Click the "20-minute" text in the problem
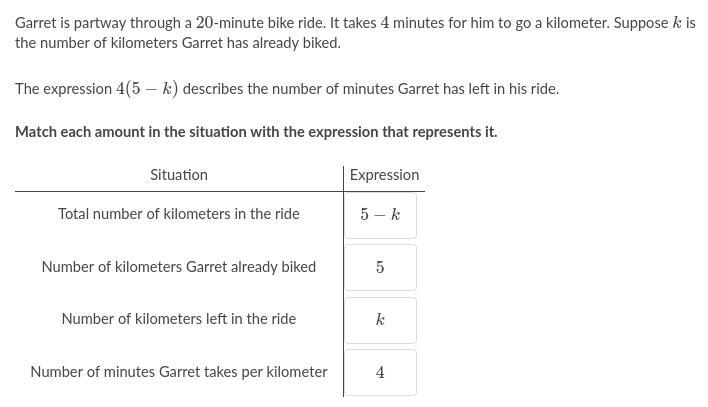 coord(230,23)
